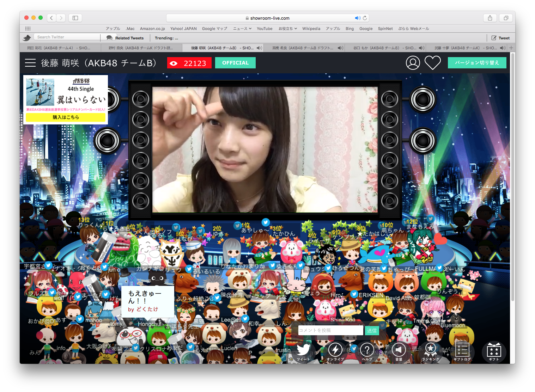Image resolution: width=535 pixels, height=392 pixels.
Task: Click the AKB48 44th Single album thumbnail
Action: click(x=40, y=92)
